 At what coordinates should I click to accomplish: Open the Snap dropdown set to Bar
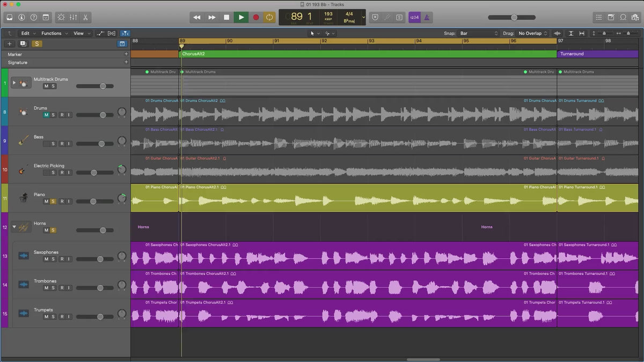[x=479, y=33]
